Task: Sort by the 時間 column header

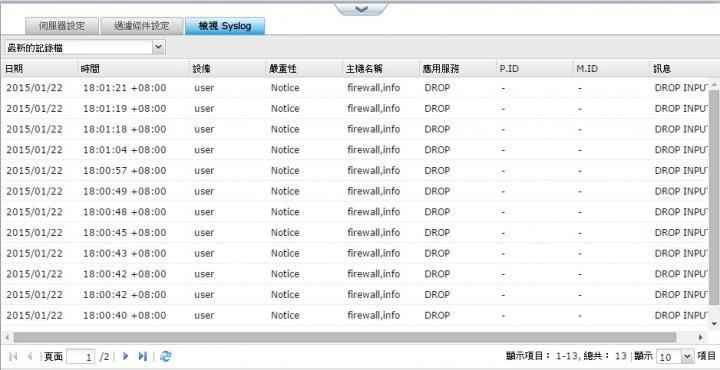Action: (x=133, y=69)
